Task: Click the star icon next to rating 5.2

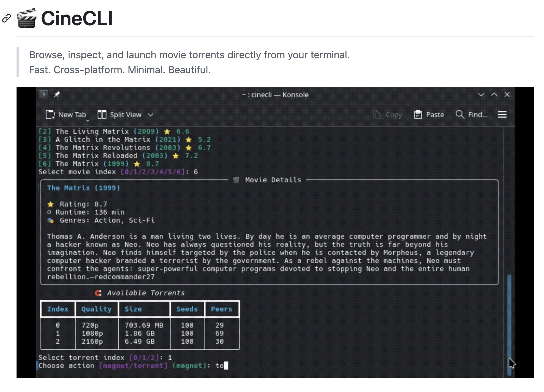Action: click(x=189, y=140)
